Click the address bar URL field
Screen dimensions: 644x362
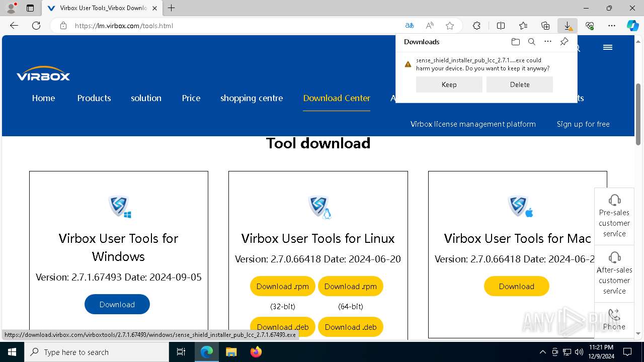pyautogui.click(x=236, y=26)
